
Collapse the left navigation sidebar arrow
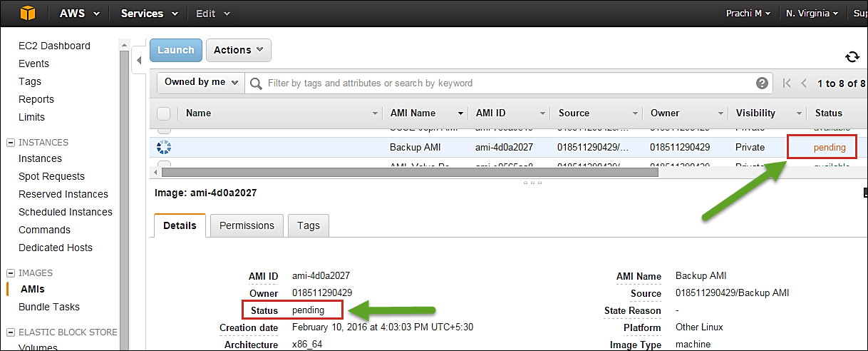(139, 61)
